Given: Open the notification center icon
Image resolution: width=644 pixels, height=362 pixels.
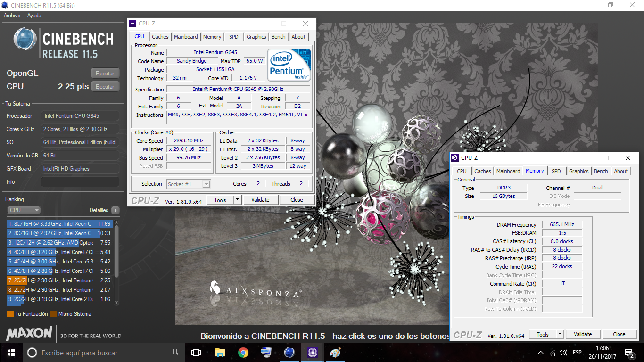Looking at the screenshot, I should 629,353.
